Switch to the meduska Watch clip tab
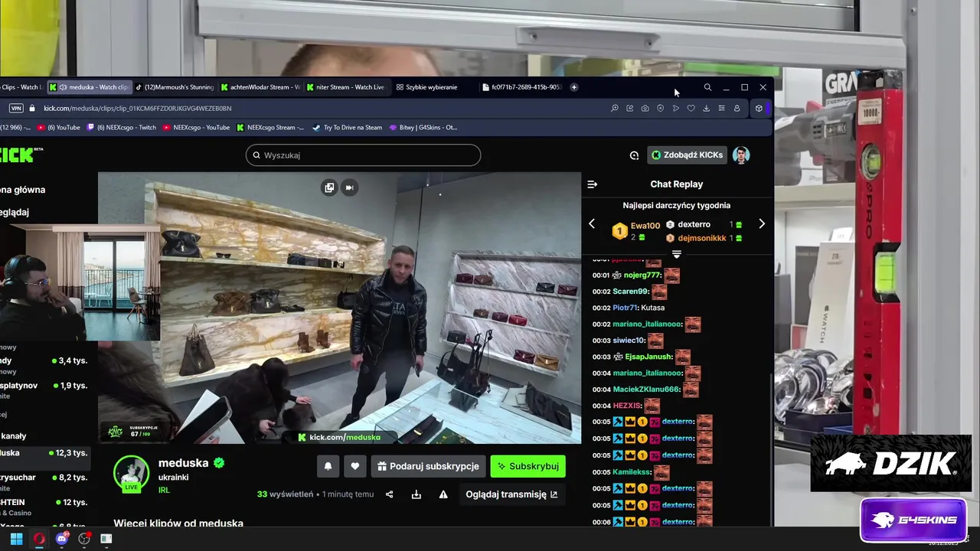 90,87
